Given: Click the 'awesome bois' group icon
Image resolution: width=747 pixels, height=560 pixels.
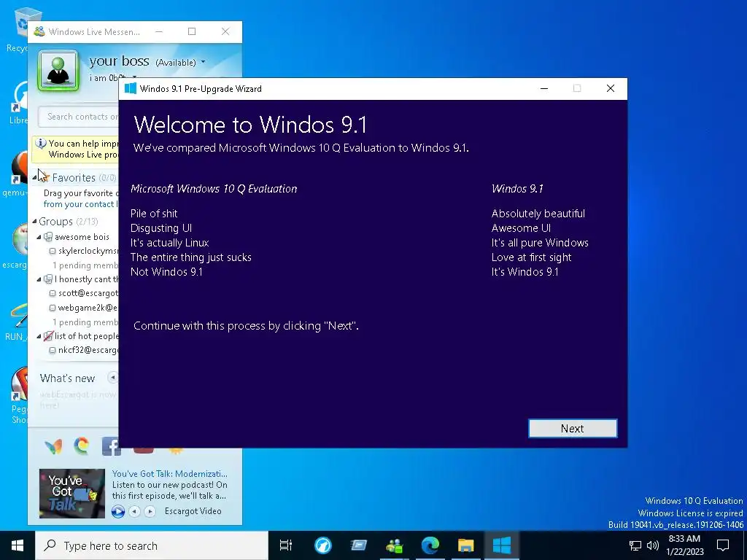Looking at the screenshot, I should [48, 237].
